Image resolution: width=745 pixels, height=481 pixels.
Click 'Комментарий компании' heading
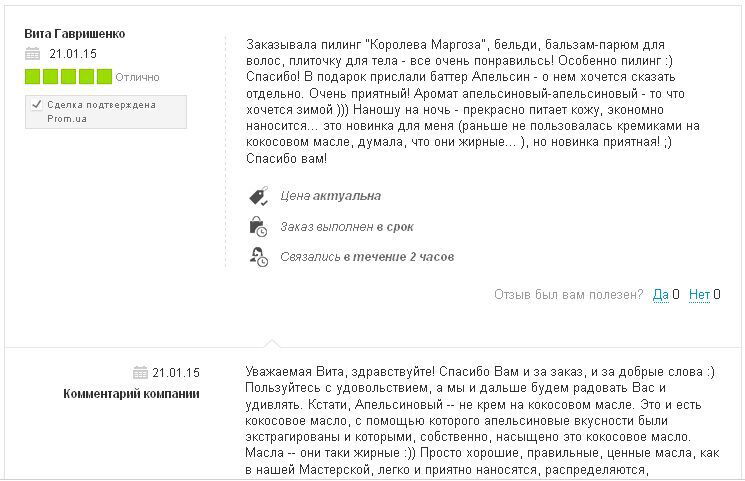coord(131,394)
